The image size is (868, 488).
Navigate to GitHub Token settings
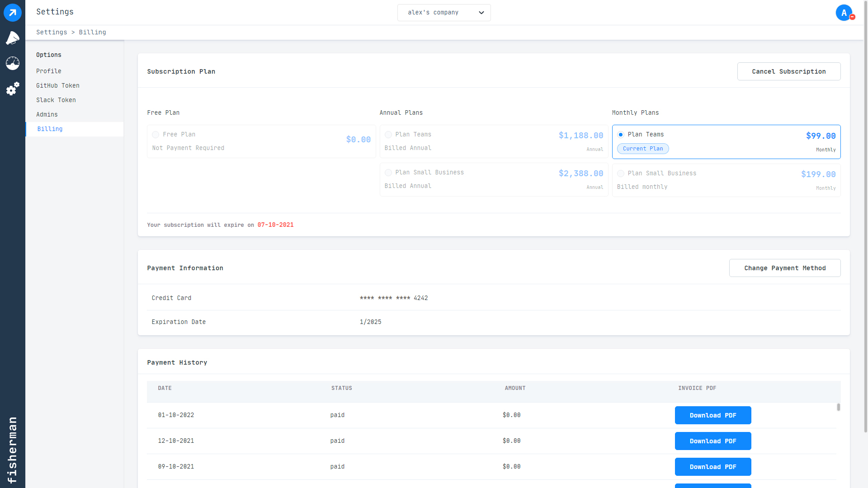pyautogui.click(x=57, y=85)
